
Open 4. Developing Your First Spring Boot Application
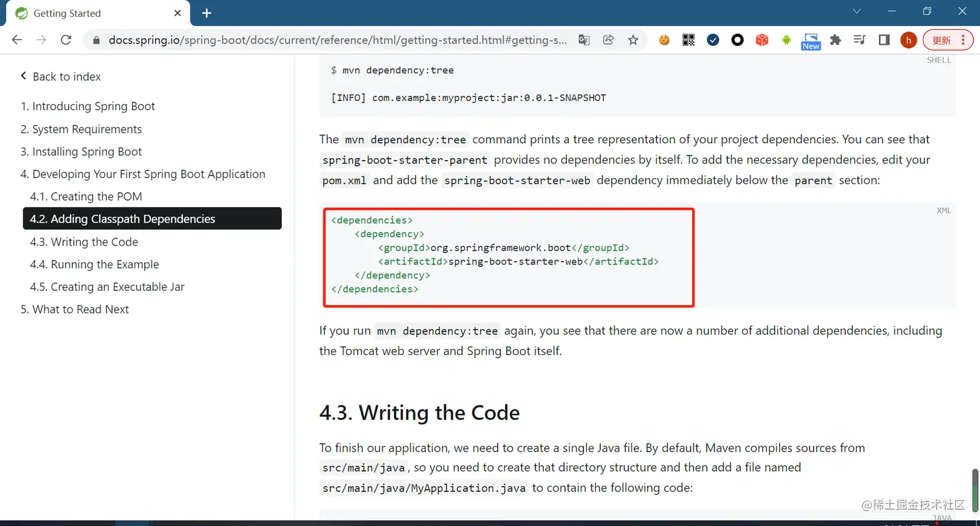[x=143, y=174]
